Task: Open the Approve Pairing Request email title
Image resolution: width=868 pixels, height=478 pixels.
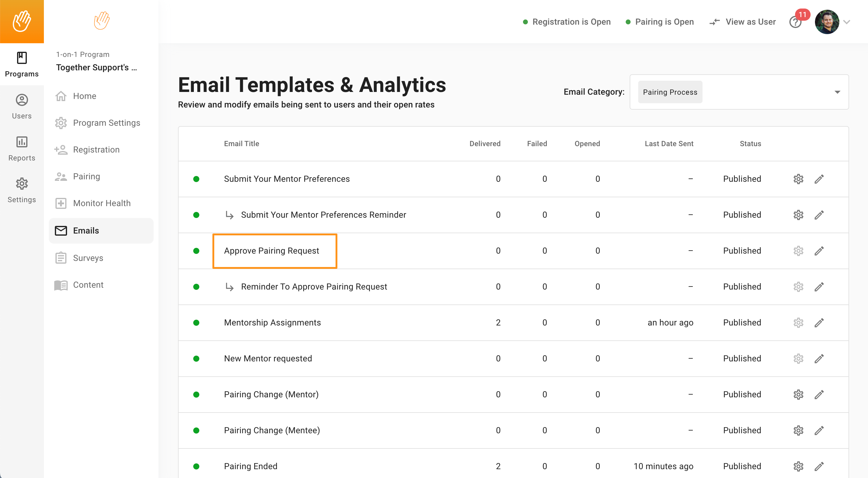Action: tap(272, 251)
